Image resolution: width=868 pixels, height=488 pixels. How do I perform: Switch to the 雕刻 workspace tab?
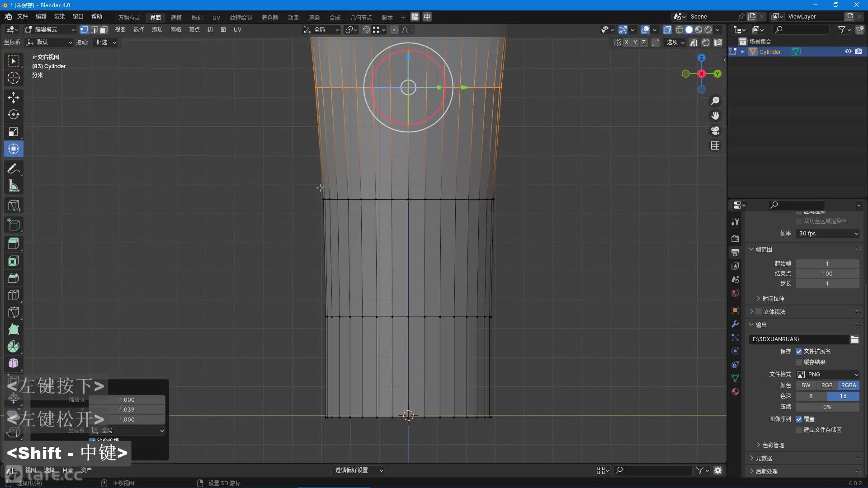point(197,18)
